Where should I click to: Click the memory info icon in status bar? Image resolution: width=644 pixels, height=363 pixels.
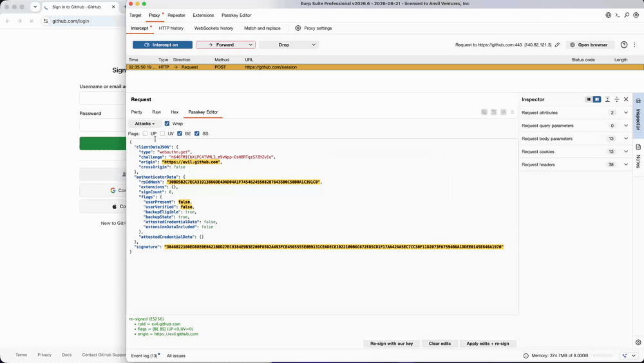[x=526, y=356]
